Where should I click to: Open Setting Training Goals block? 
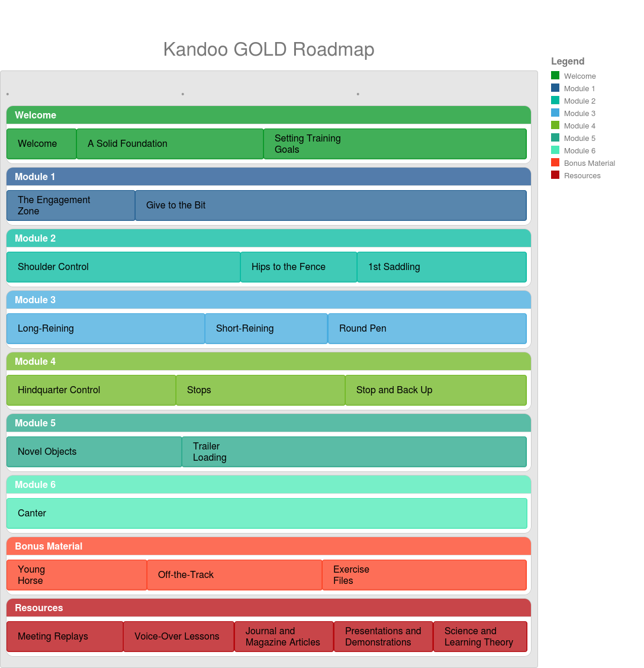click(x=395, y=144)
